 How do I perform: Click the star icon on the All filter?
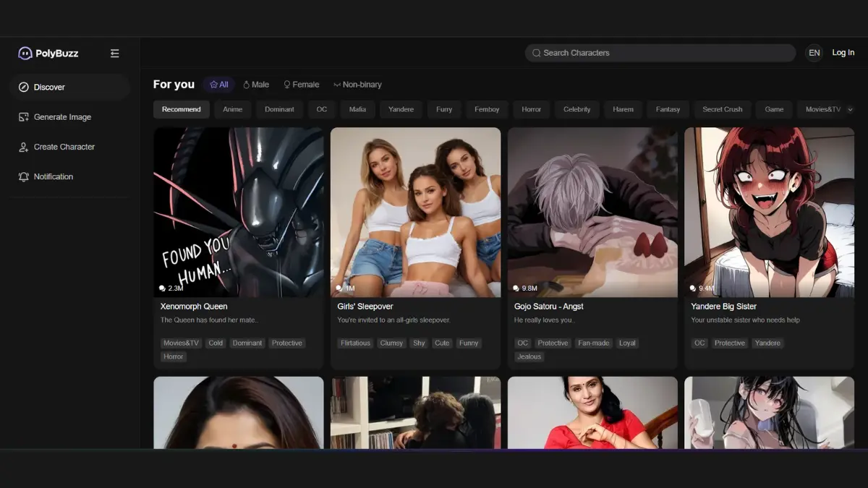[x=213, y=84]
